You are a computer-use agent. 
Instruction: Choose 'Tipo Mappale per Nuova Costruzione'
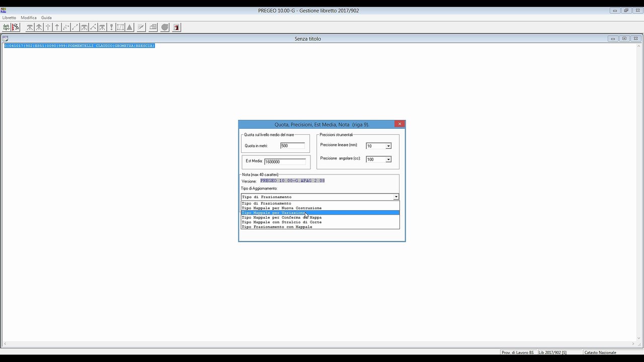click(320, 208)
